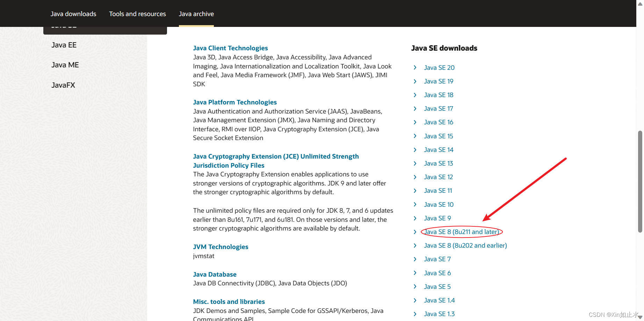Click chevron icon beside Java SE 19
This screenshot has width=644, height=321.
[415, 81]
